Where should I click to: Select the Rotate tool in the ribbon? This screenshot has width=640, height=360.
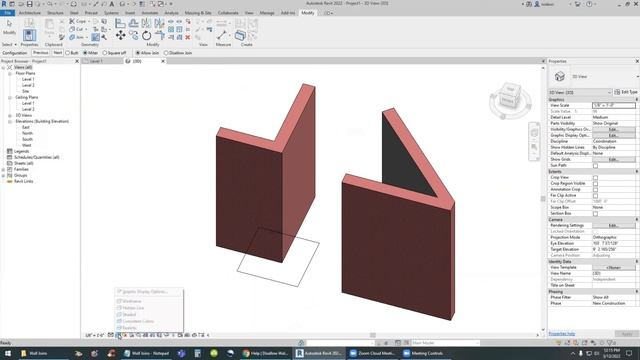tap(147, 36)
